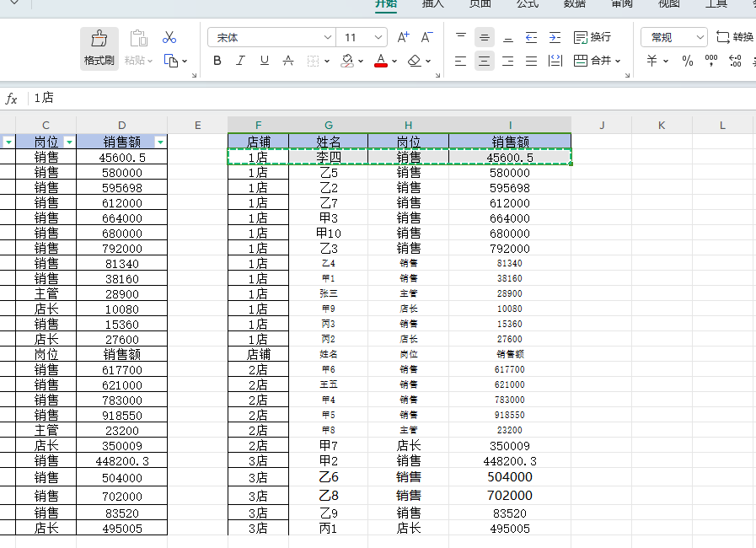Click the 转换 convert button
The height and width of the screenshot is (548, 756).
735,37
